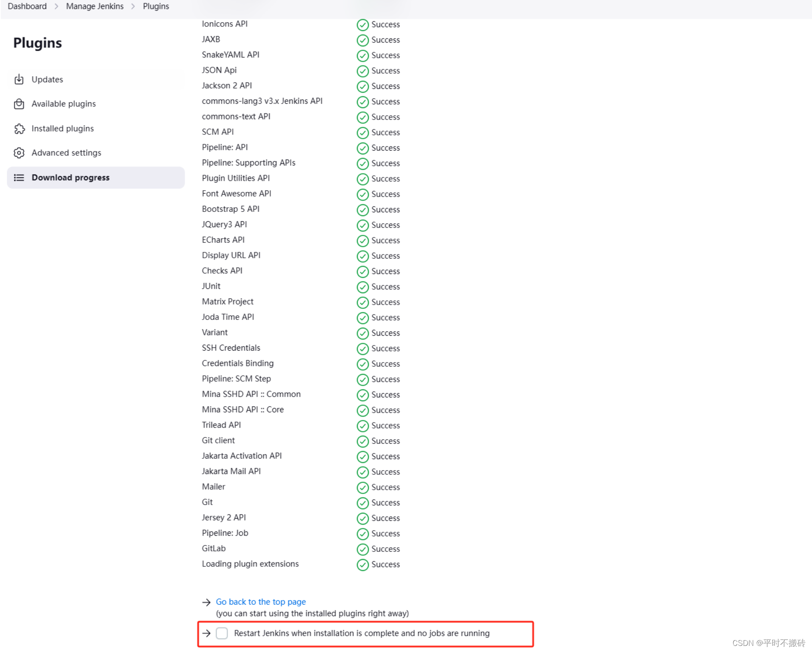812x651 pixels.
Task: Click the success checkmark icon for Ionicons API
Action: pos(362,25)
